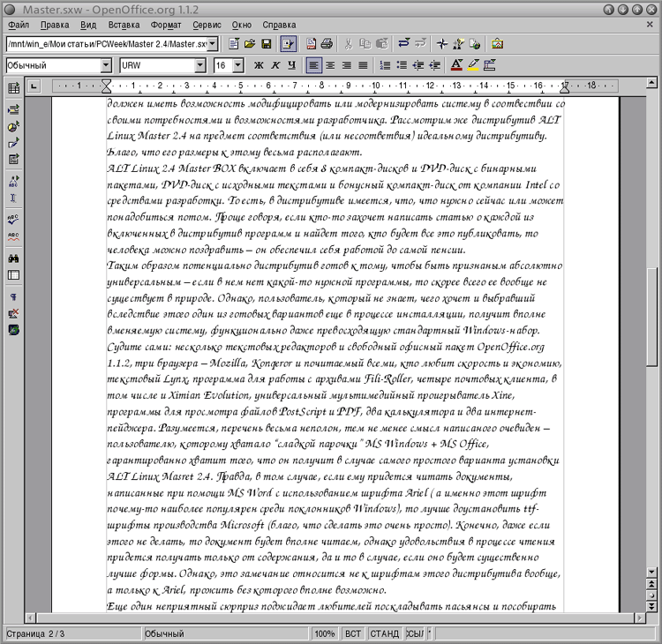Pick font color
662x644 pixels.
coord(456,65)
